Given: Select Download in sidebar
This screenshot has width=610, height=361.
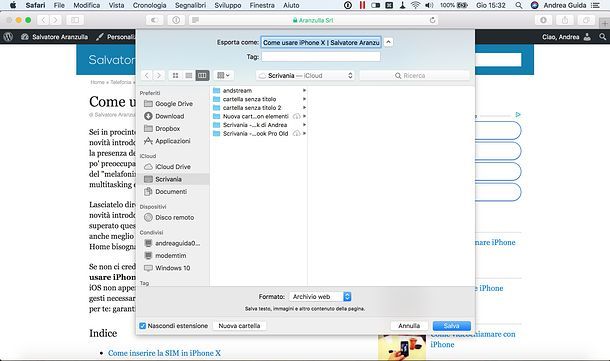Looking at the screenshot, I should (174, 116).
